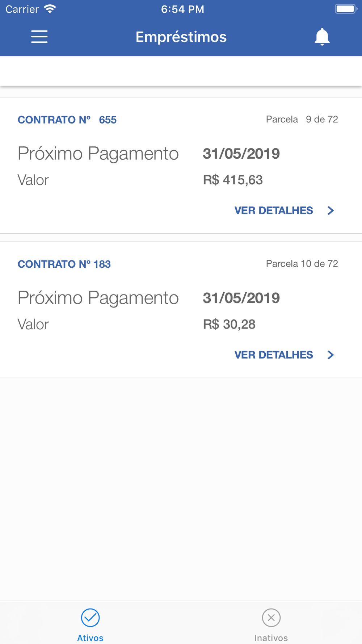Viewport: 362px width, 644px height.
Task: Open VER DETALHES for contract 655
Action: point(274,210)
